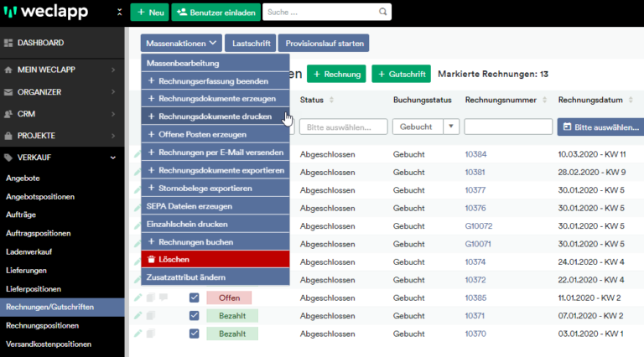Select Rechnungen buchen
This screenshot has width=644, height=357.
[216, 242]
